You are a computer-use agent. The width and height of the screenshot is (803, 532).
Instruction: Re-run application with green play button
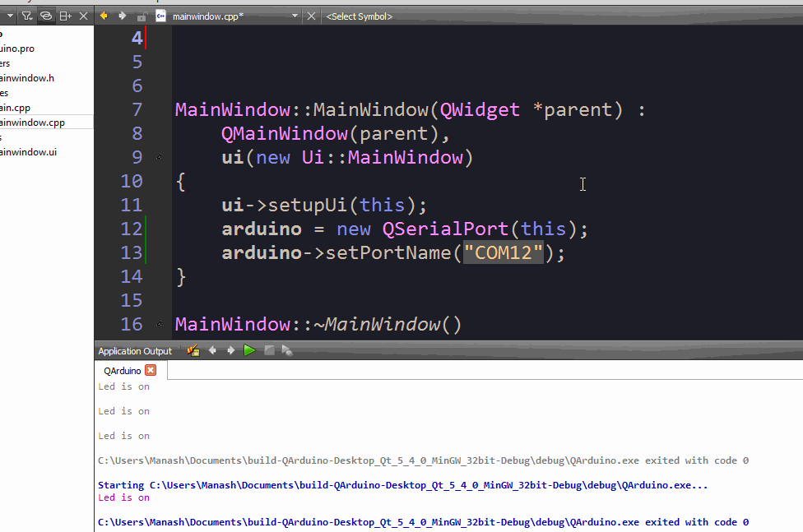click(249, 351)
